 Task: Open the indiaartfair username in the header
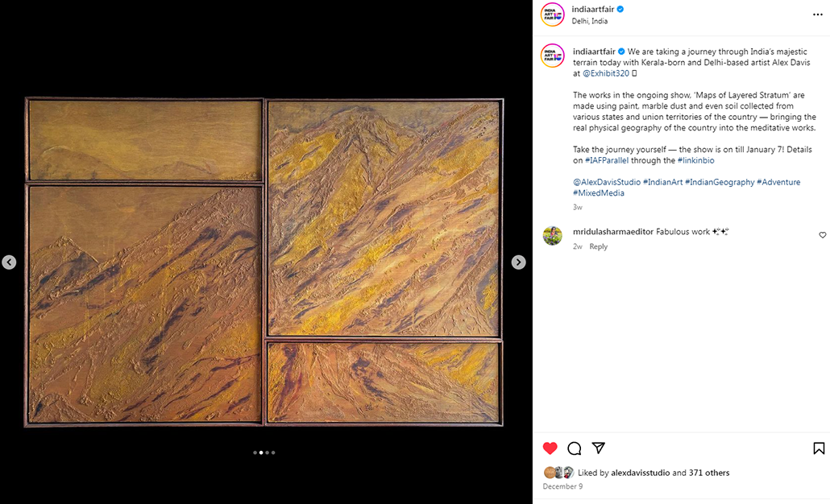(593, 9)
